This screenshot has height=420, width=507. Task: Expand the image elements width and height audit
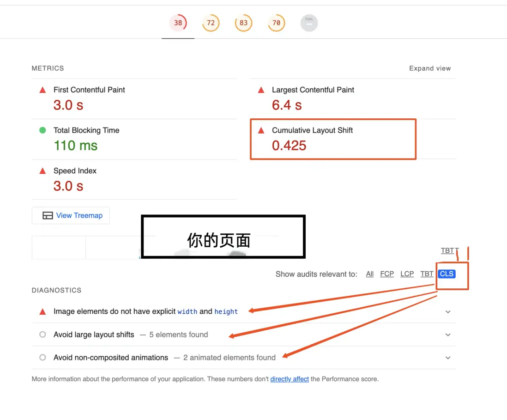click(x=244, y=311)
